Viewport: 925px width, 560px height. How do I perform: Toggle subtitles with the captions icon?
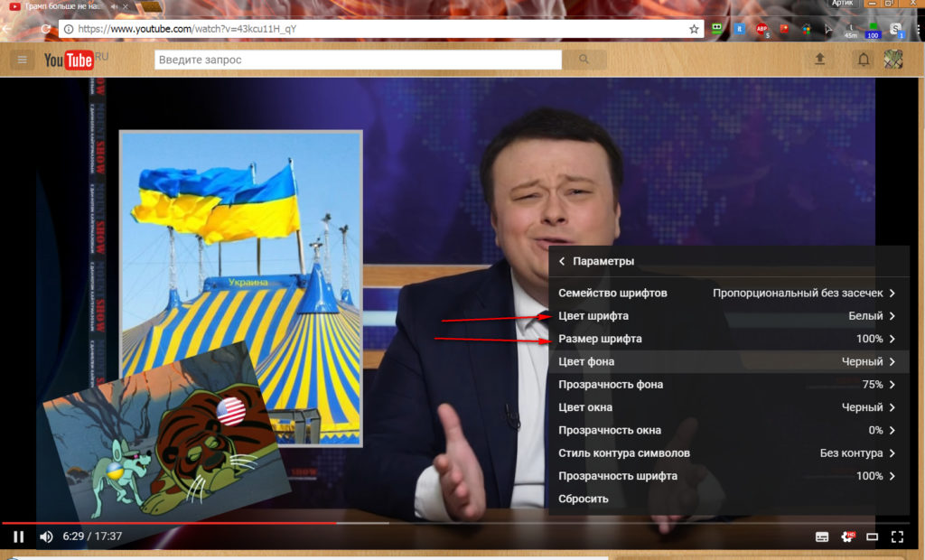pyautogui.click(x=822, y=537)
